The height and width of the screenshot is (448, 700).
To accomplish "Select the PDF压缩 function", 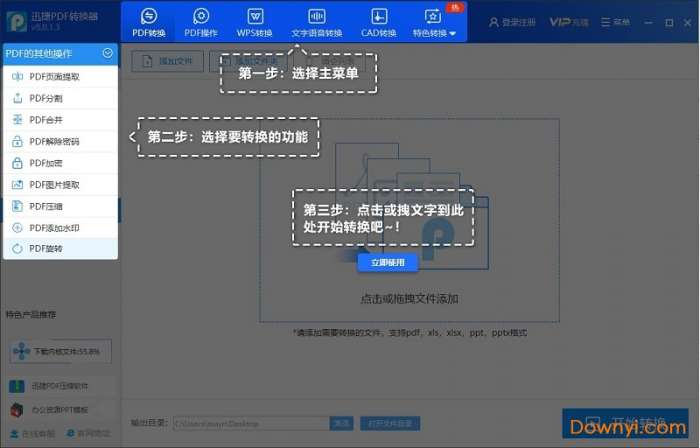I will (60, 206).
